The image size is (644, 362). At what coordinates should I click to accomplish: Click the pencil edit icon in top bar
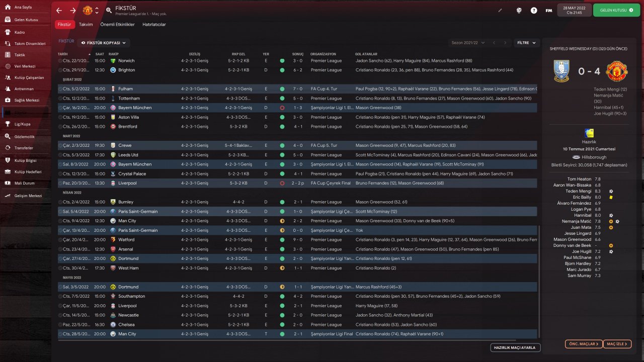500,10
